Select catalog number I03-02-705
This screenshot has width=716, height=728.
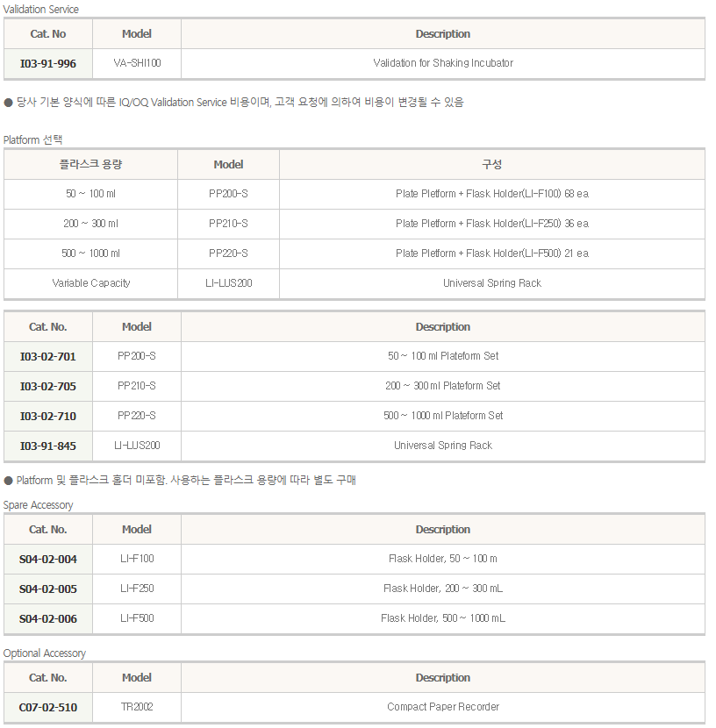[x=48, y=386]
